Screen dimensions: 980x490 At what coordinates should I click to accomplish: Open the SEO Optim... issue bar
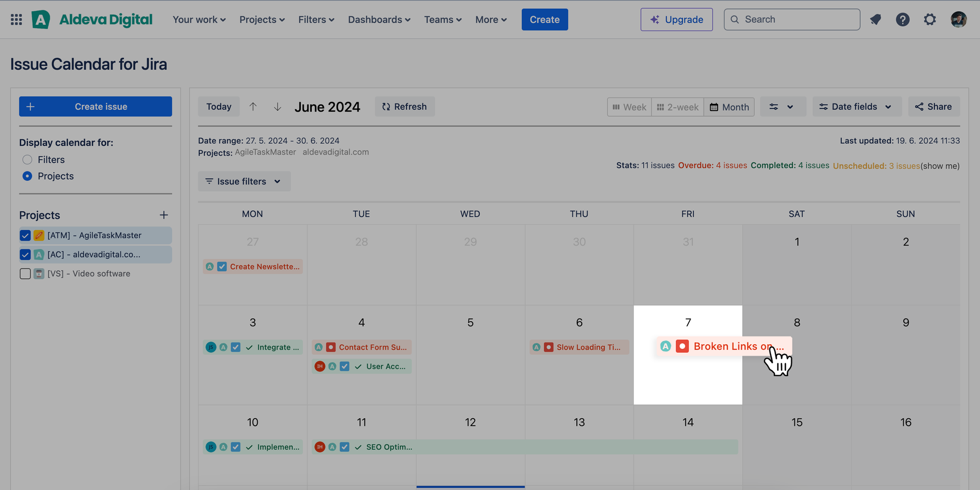pyautogui.click(x=525, y=447)
